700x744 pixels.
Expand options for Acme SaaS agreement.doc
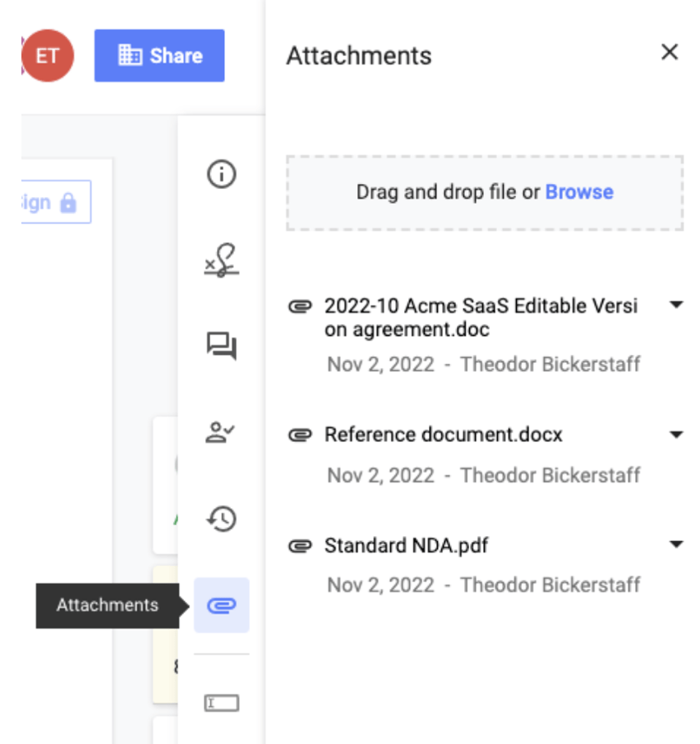click(x=676, y=304)
